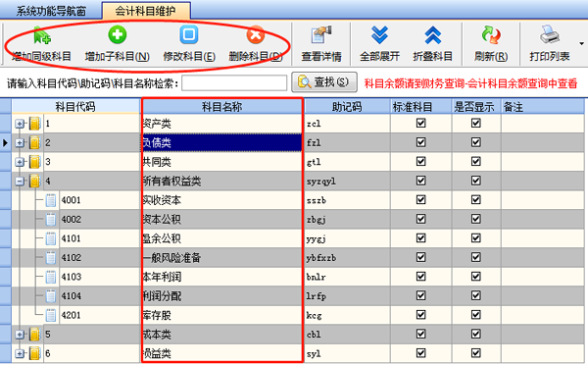Select the 所有者权益类 name cell
588x365 pixels.
[222, 181]
